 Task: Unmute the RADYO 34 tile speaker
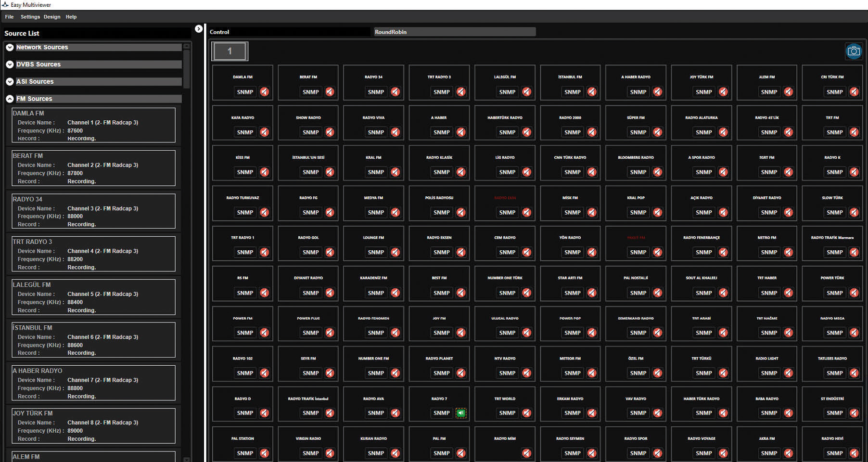click(x=396, y=92)
